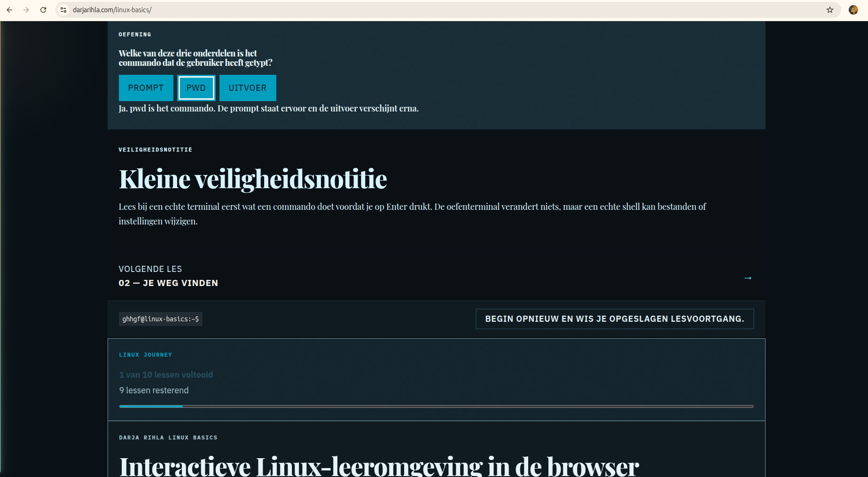Click the '9 lessen resterend' text
868x477 pixels.
click(154, 390)
